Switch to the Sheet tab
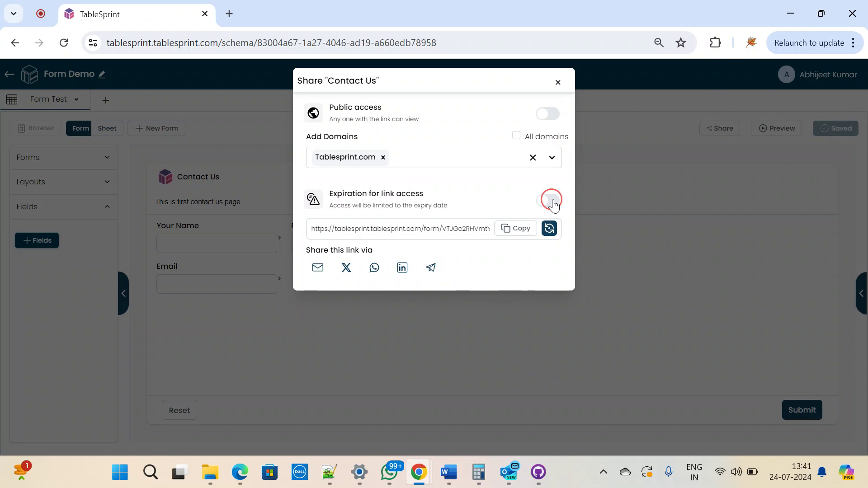This screenshot has height=488, width=868. click(x=107, y=128)
